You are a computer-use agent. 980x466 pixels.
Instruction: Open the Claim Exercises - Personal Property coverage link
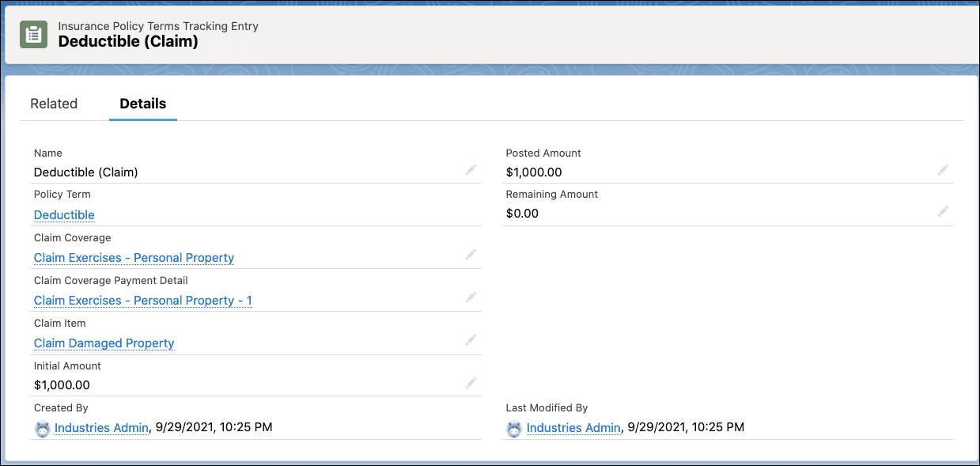(133, 258)
